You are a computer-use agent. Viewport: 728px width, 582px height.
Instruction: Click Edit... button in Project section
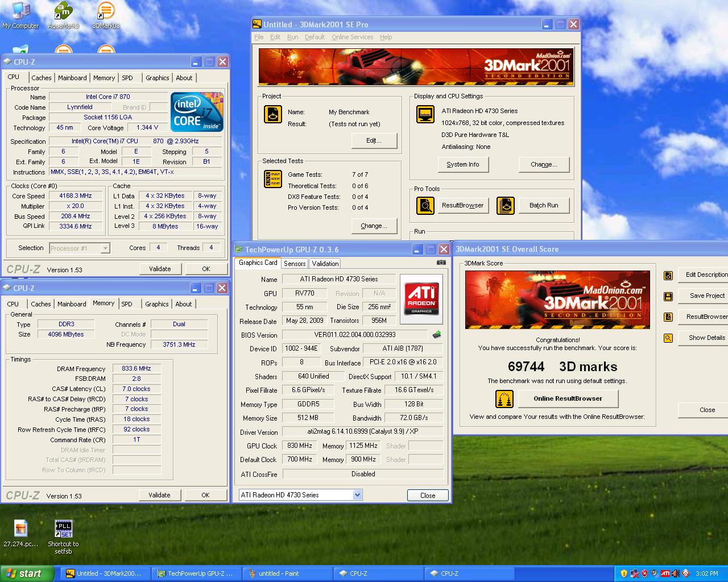[x=374, y=140]
